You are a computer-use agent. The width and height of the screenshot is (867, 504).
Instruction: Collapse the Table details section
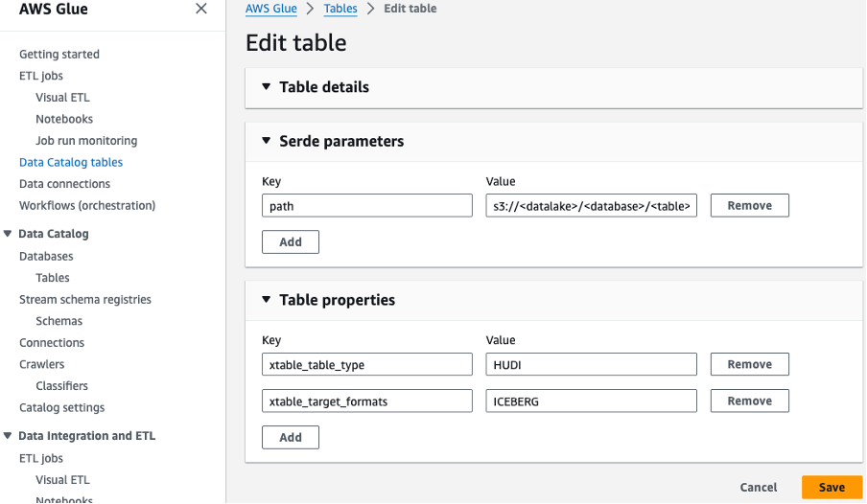click(x=267, y=87)
